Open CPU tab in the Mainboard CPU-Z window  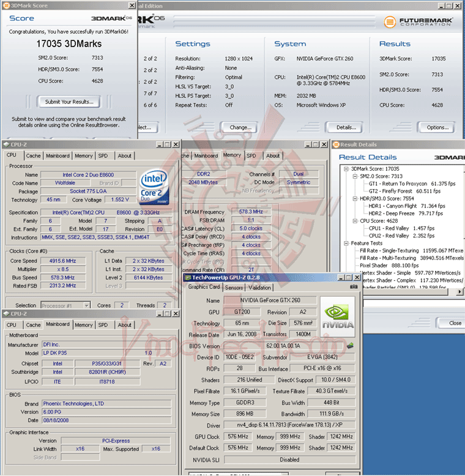pos(12,325)
